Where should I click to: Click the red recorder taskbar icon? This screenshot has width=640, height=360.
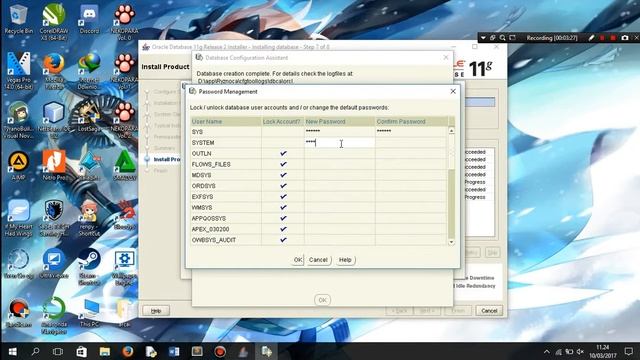[x=220, y=351]
